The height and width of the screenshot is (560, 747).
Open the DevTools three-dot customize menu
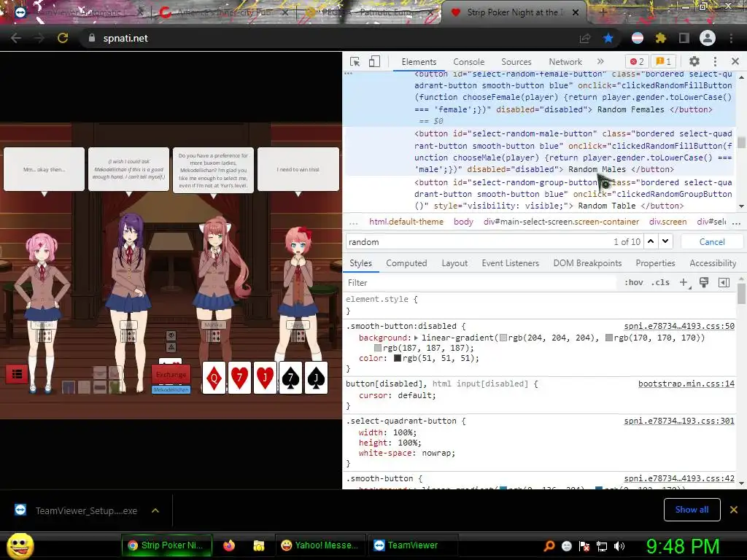pos(715,61)
